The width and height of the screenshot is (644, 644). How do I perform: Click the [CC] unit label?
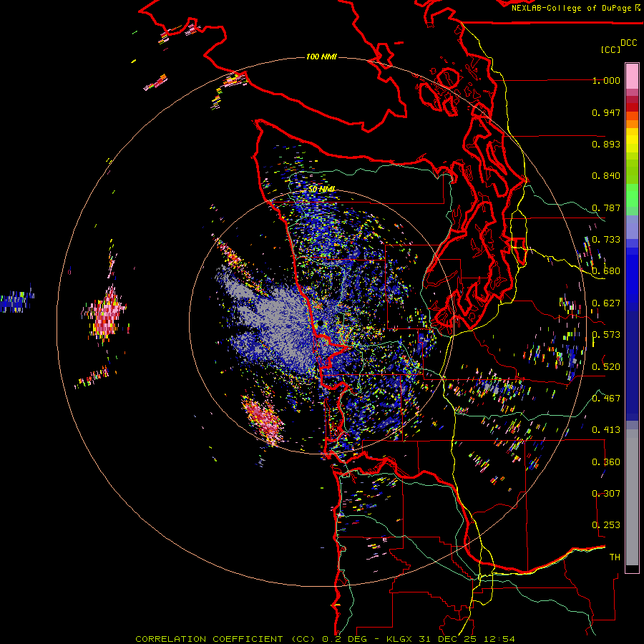610,49
